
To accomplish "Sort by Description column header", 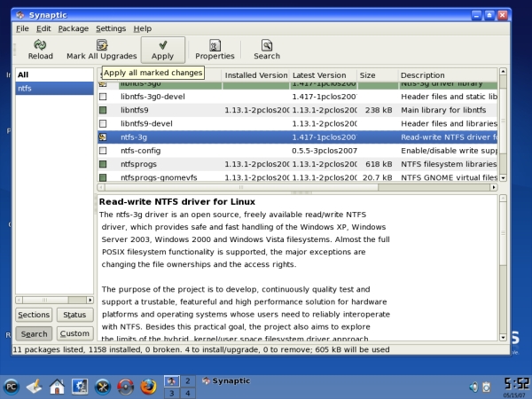I will coord(448,75).
